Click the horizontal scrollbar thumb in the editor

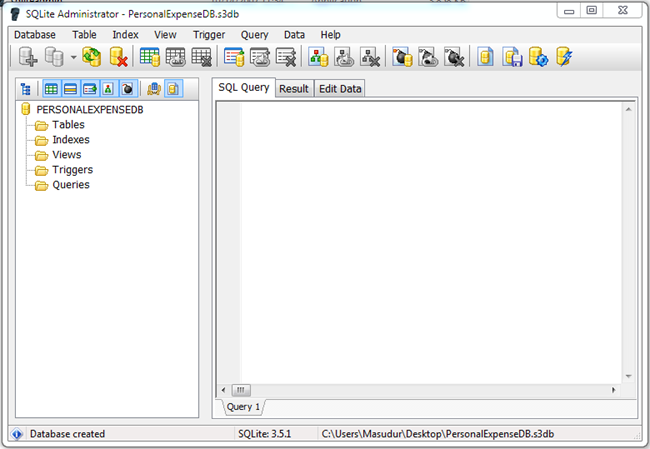(241, 390)
